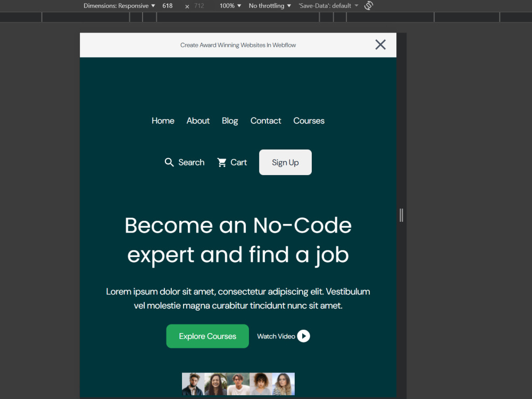
Task: Click the "Become an No-Code expert" heading
Action: click(x=238, y=240)
